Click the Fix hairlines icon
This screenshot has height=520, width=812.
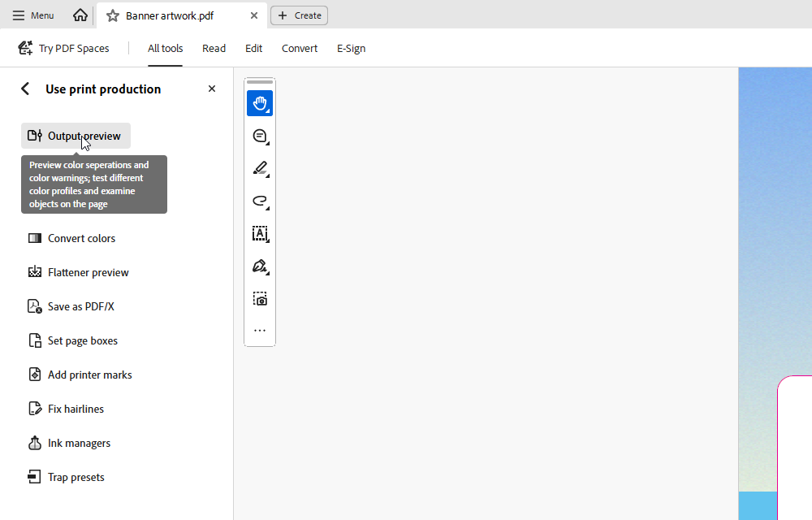(35, 409)
